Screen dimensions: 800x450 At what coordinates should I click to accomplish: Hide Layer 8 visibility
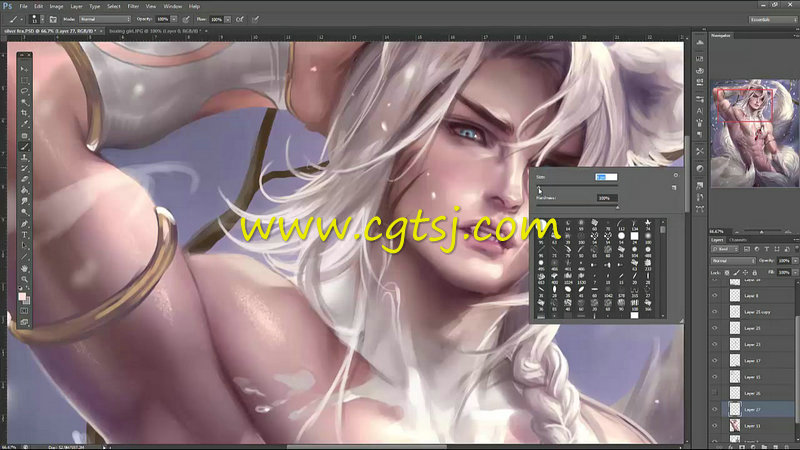click(x=715, y=295)
